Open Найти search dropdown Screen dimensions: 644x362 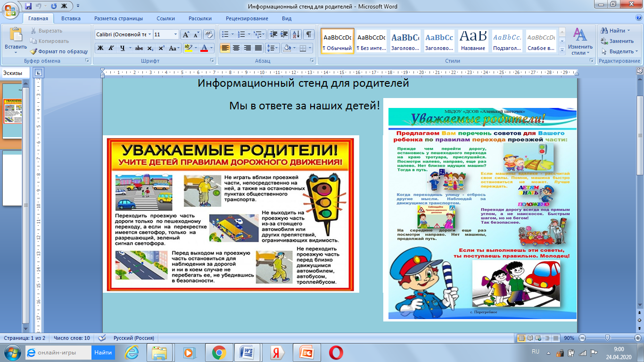point(616,31)
